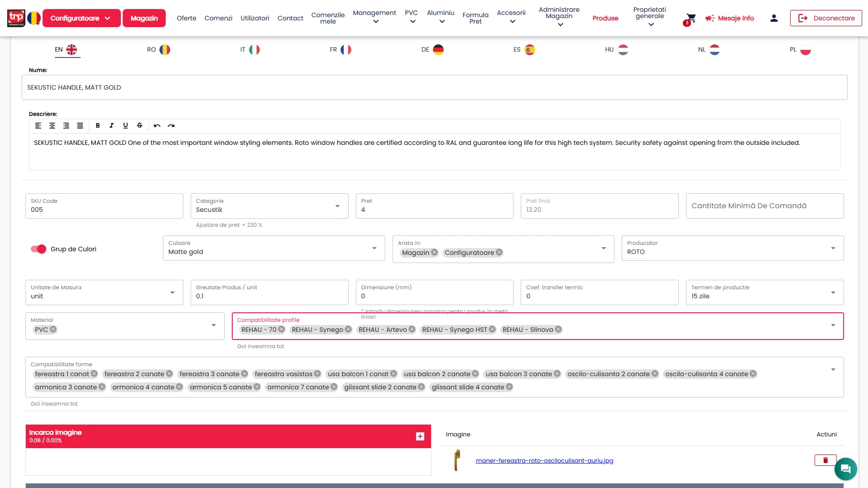
Task: Remove the PVC material chip
Action: [x=53, y=330]
